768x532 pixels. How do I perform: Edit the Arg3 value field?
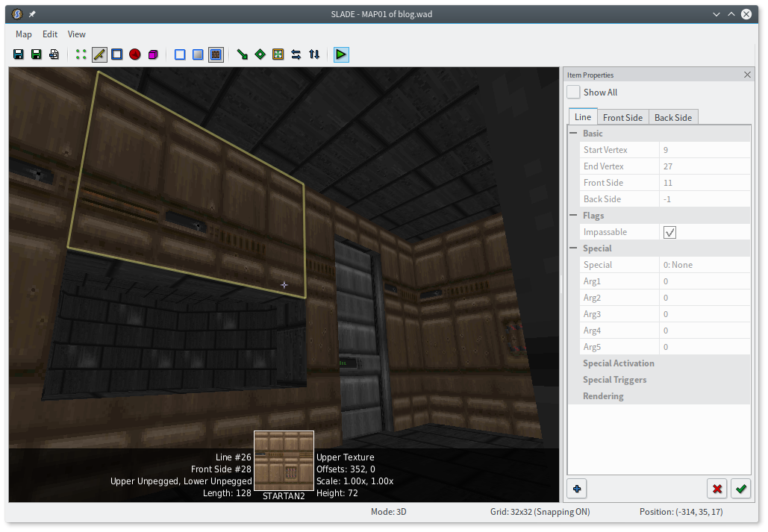pos(705,314)
